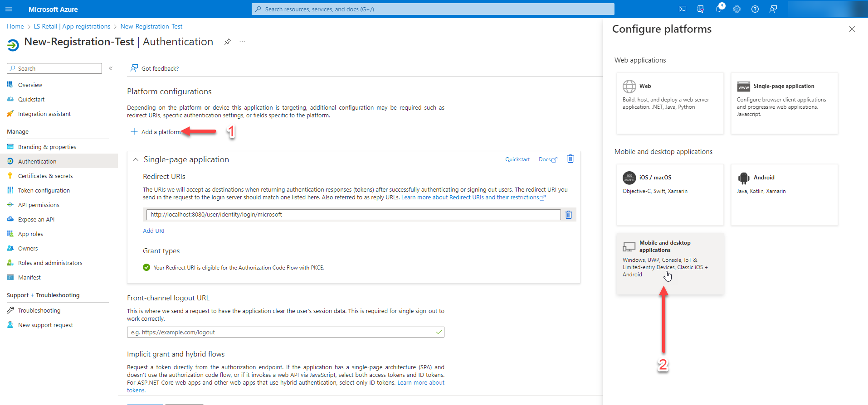This screenshot has width=868, height=405.
Task: Choose the Web platform tile
Action: pos(670,103)
